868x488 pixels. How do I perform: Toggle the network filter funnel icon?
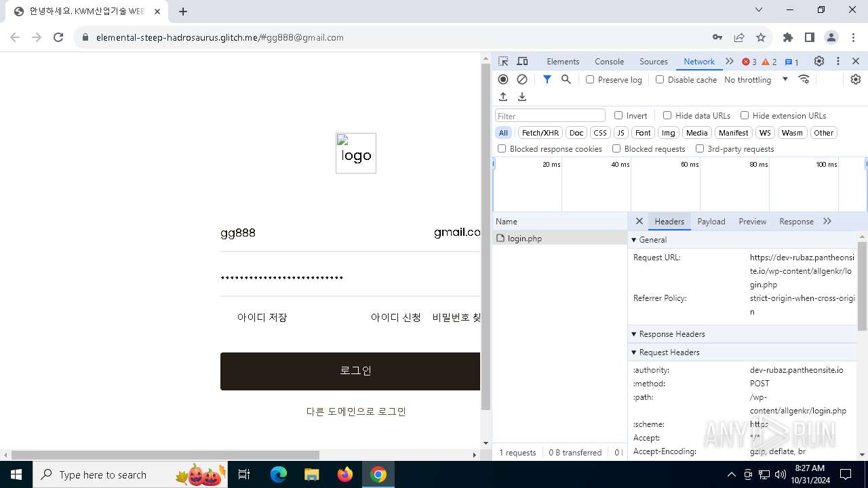[x=547, y=79]
